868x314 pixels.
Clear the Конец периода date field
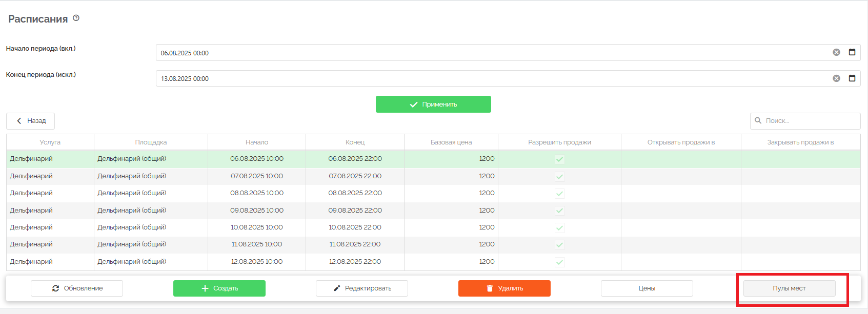pos(836,78)
